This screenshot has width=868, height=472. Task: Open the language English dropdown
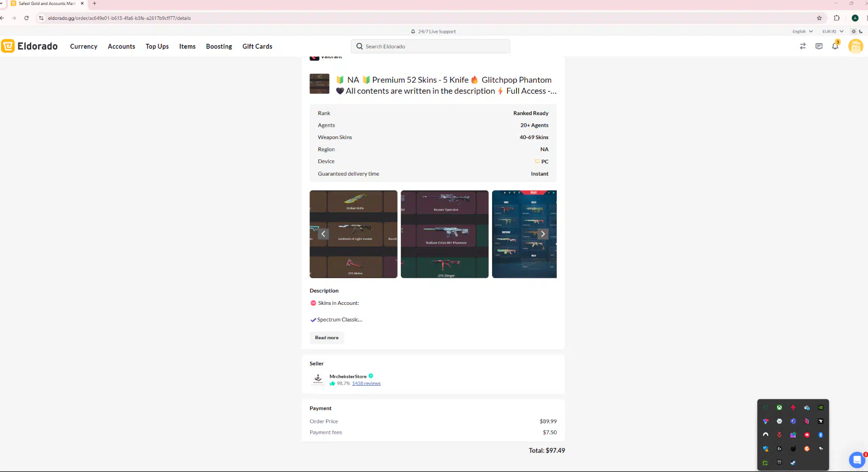802,32
